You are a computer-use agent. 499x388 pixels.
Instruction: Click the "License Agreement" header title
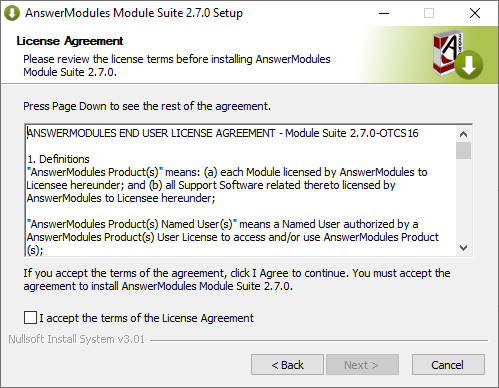click(x=70, y=41)
